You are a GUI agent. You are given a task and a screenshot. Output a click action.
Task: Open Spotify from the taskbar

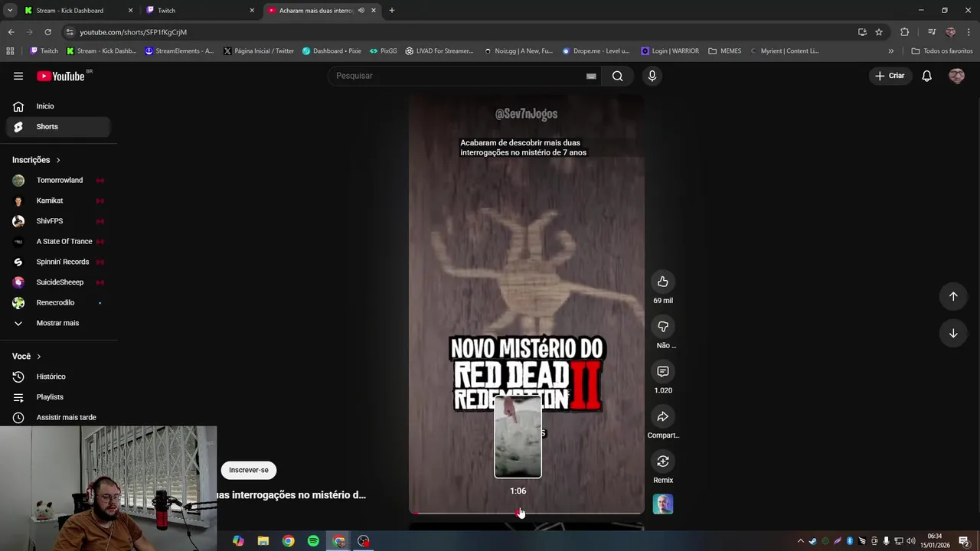[x=313, y=541]
